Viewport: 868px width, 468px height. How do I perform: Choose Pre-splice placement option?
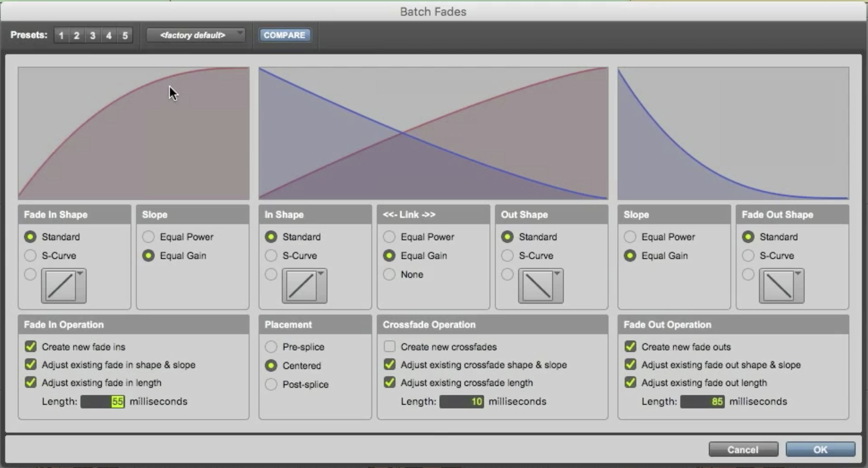(271, 346)
